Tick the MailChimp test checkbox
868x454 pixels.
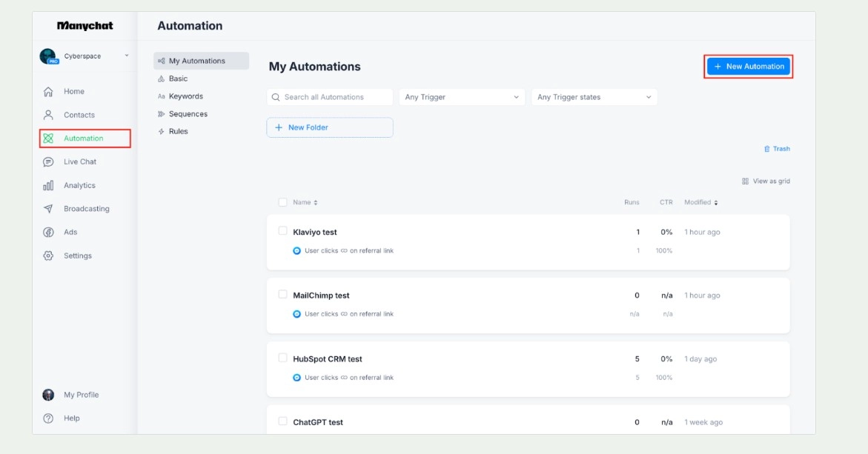[x=283, y=295]
